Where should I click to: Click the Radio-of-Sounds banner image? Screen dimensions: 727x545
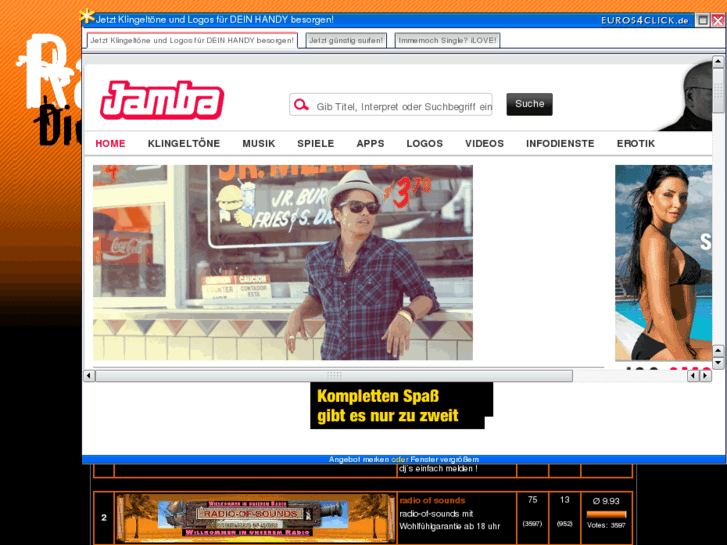click(x=255, y=518)
